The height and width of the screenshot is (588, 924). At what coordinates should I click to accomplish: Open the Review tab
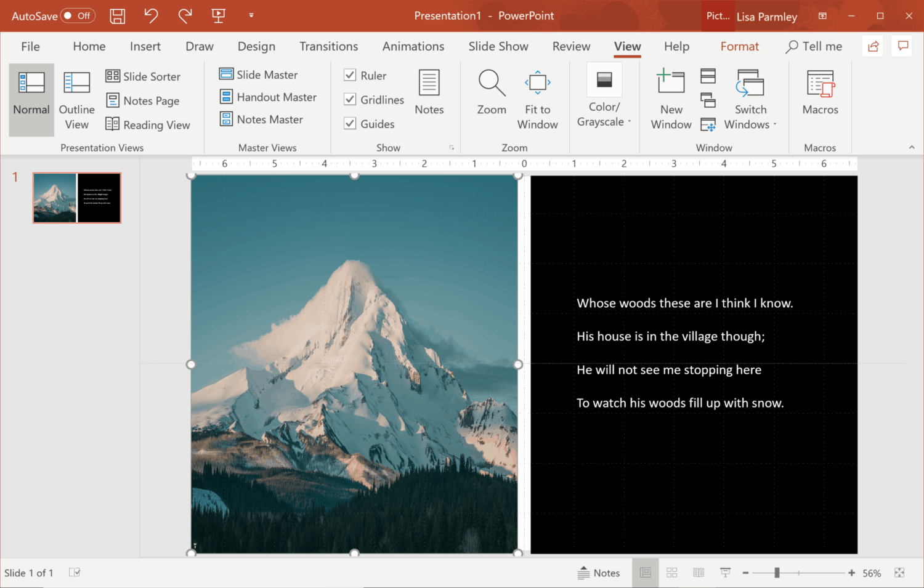point(571,46)
